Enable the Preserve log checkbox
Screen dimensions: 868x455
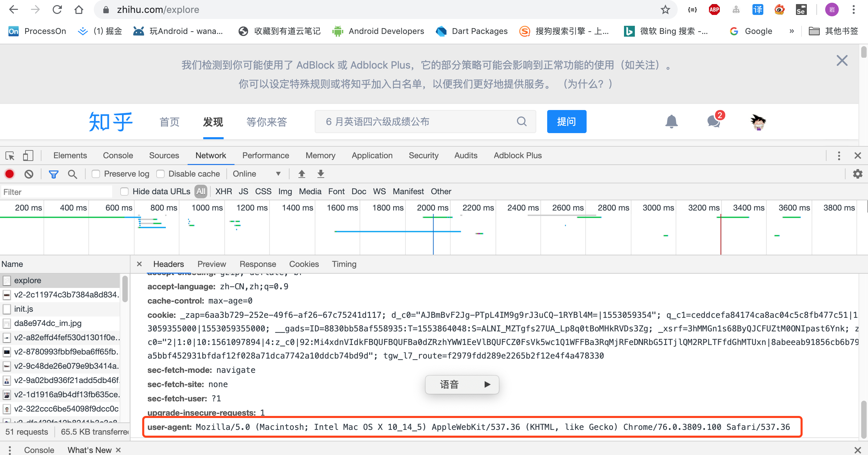96,174
